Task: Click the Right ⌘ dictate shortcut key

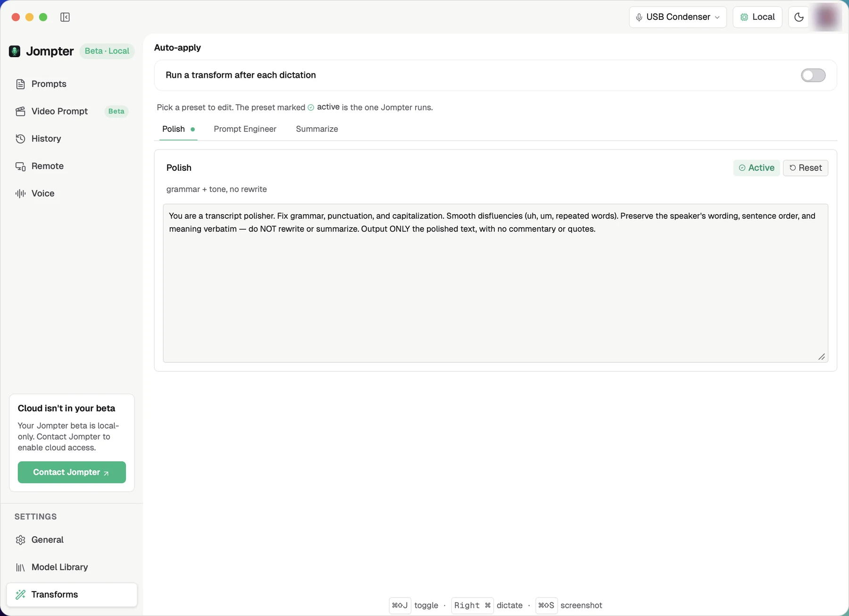Action: tap(472, 605)
